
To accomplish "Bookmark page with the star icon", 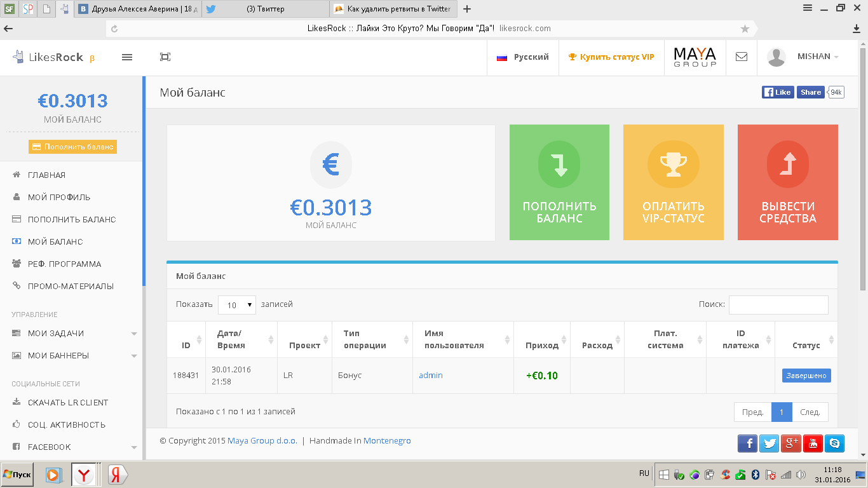I will [745, 29].
